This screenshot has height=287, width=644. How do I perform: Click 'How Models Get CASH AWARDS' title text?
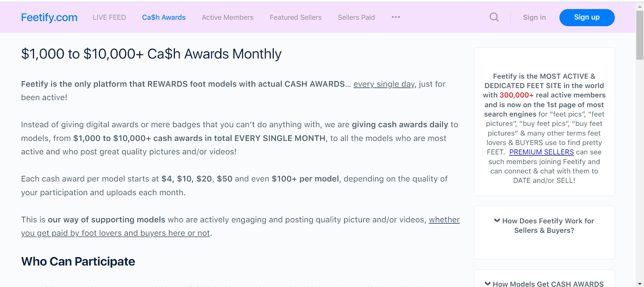pyautogui.click(x=548, y=284)
